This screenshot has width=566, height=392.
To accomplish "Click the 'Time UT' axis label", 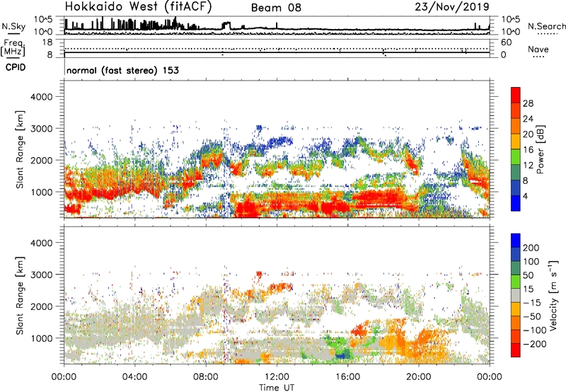I will [x=277, y=388].
